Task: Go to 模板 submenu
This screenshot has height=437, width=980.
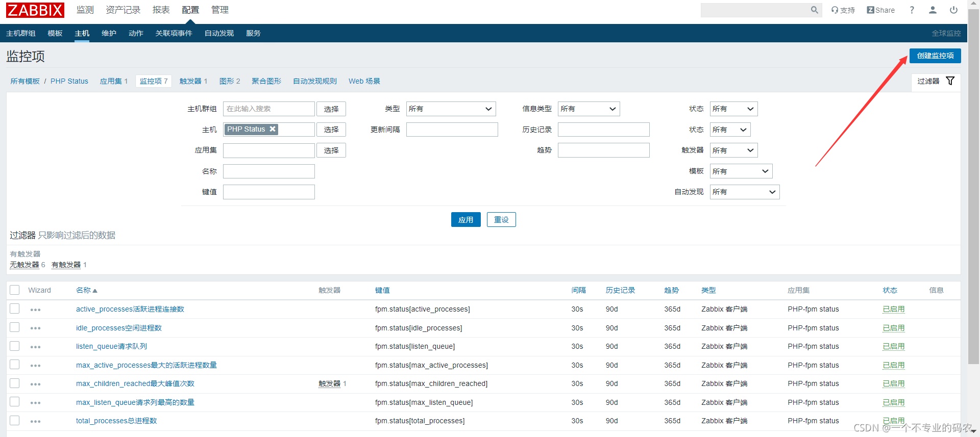Action: click(x=55, y=33)
